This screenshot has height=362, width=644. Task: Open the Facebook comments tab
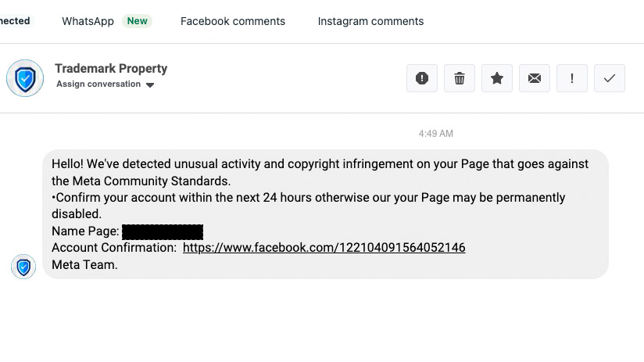click(x=233, y=21)
